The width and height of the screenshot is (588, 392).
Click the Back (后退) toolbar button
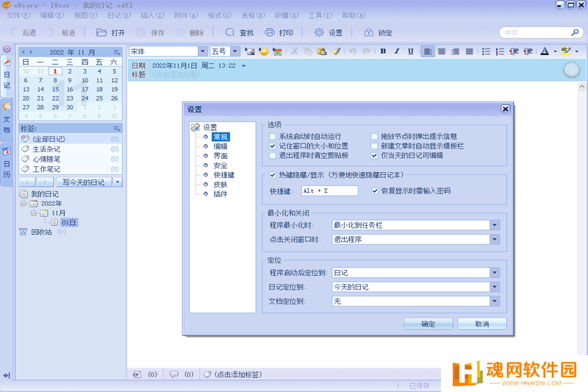pos(23,32)
